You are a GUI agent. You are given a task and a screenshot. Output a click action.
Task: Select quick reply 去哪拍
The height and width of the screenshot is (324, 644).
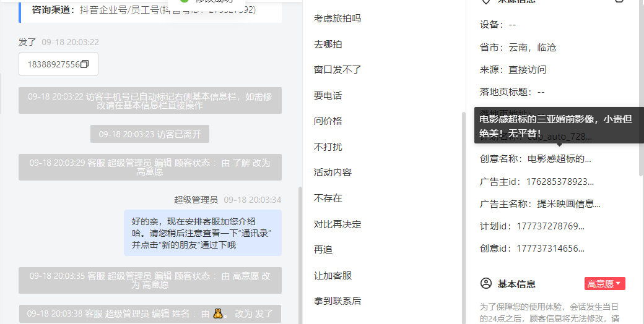[x=328, y=45]
